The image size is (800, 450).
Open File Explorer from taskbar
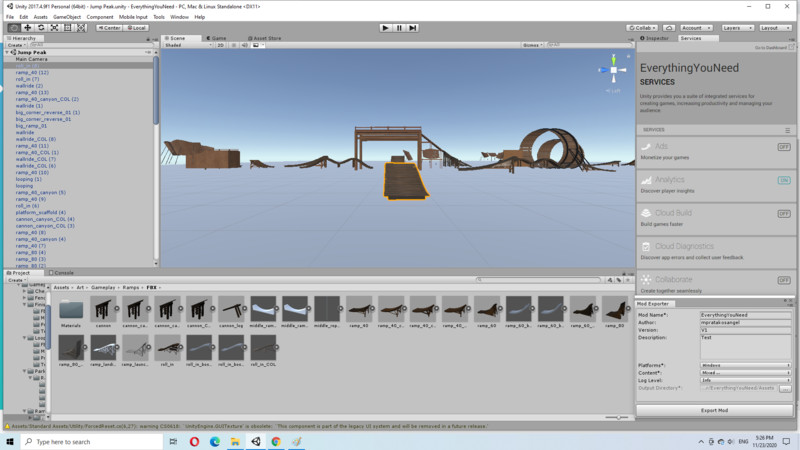click(235, 441)
